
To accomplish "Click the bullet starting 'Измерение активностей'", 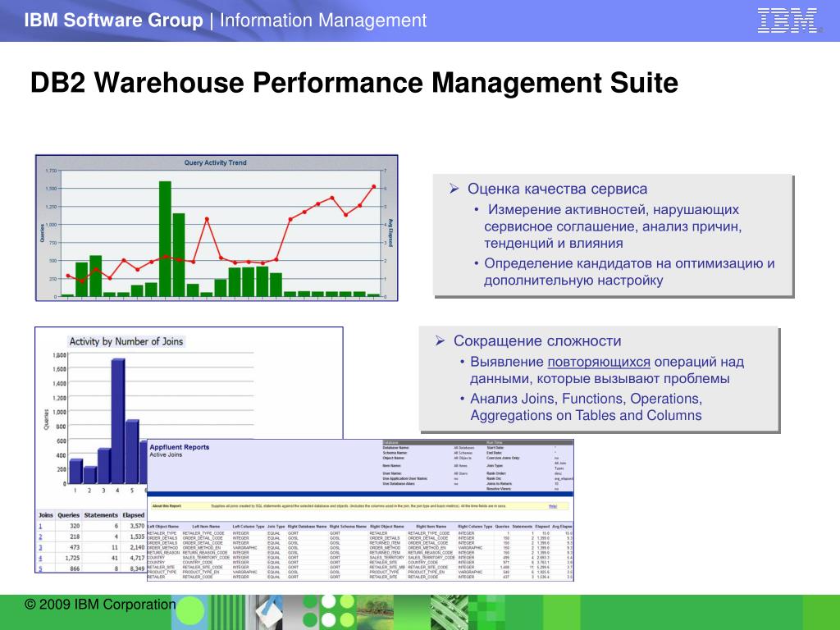I will tap(613, 226).
